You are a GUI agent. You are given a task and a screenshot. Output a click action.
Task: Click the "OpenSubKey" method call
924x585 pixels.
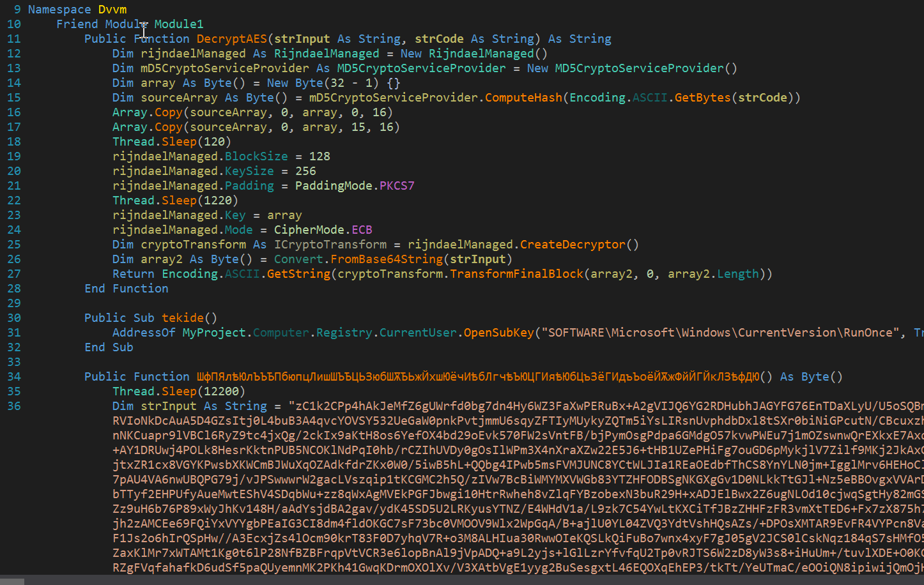(x=499, y=333)
